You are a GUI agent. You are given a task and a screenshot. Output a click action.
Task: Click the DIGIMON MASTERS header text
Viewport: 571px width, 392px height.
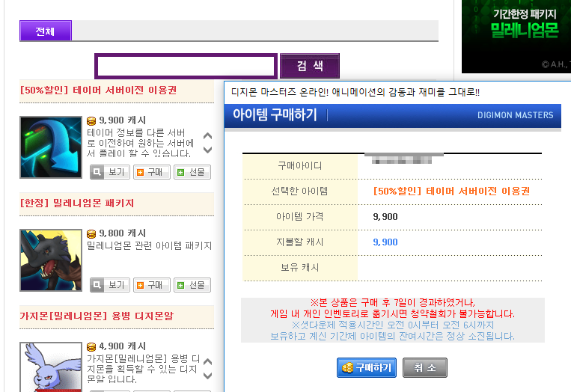516,115
